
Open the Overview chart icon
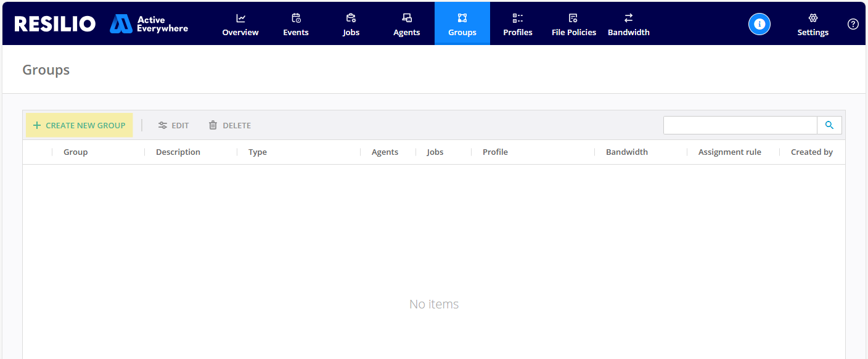point(240,19)
